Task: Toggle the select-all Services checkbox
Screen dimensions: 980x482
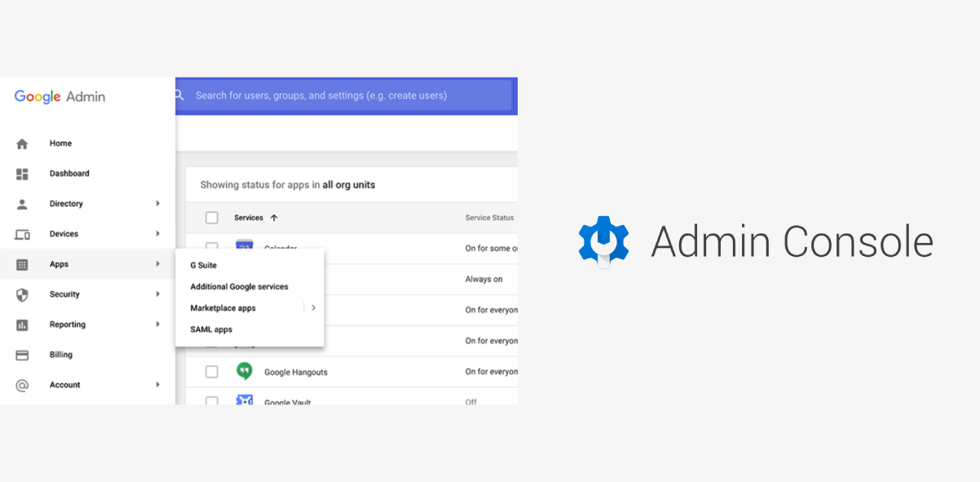Action: (212, 218)
